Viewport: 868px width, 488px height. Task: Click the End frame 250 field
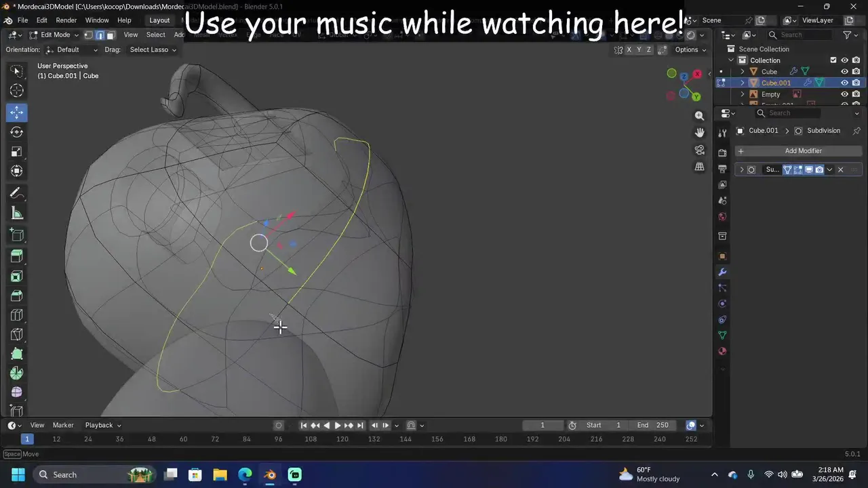click(x=655, y=425)
